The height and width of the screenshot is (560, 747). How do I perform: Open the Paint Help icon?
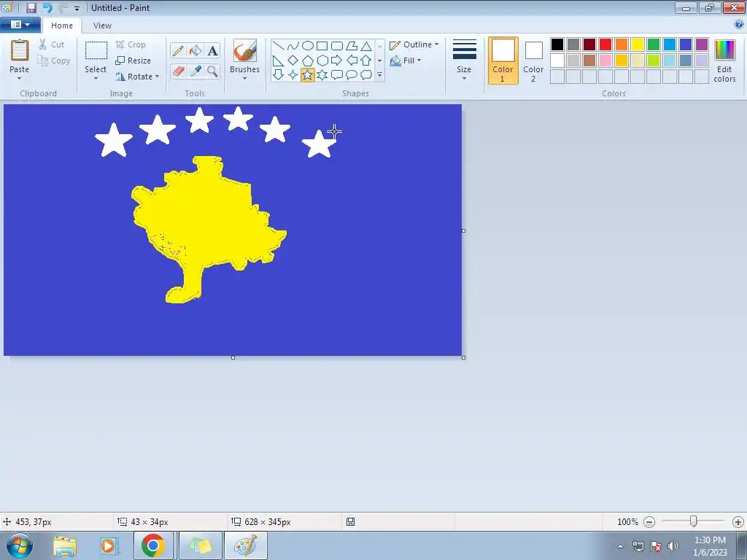pyautogui.click(x=739, y=25)
